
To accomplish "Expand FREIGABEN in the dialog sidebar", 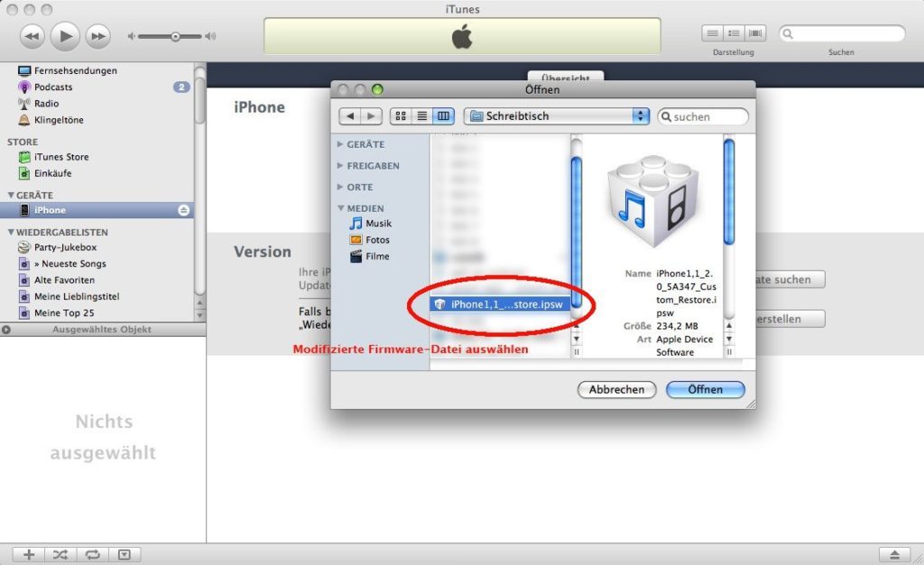I will (340, 165).
